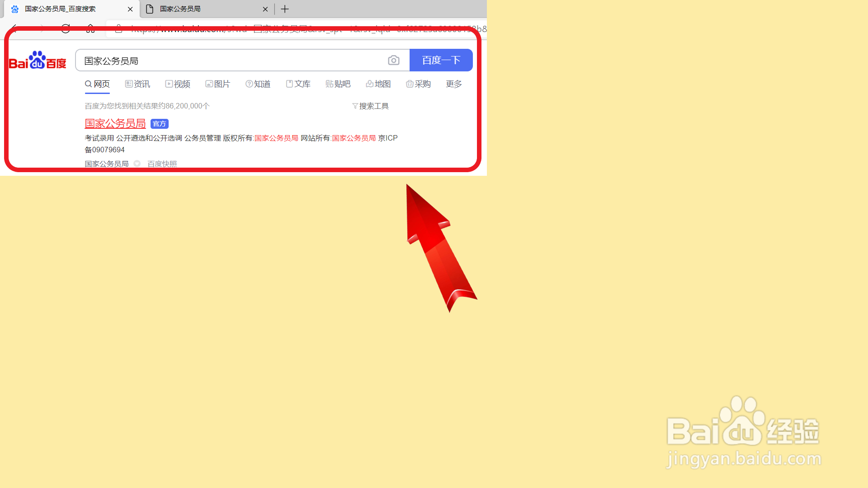The height and width of the screenshot is (488, 868).
Task: Click the 百度一下 search button
Action: click(441, 60)
